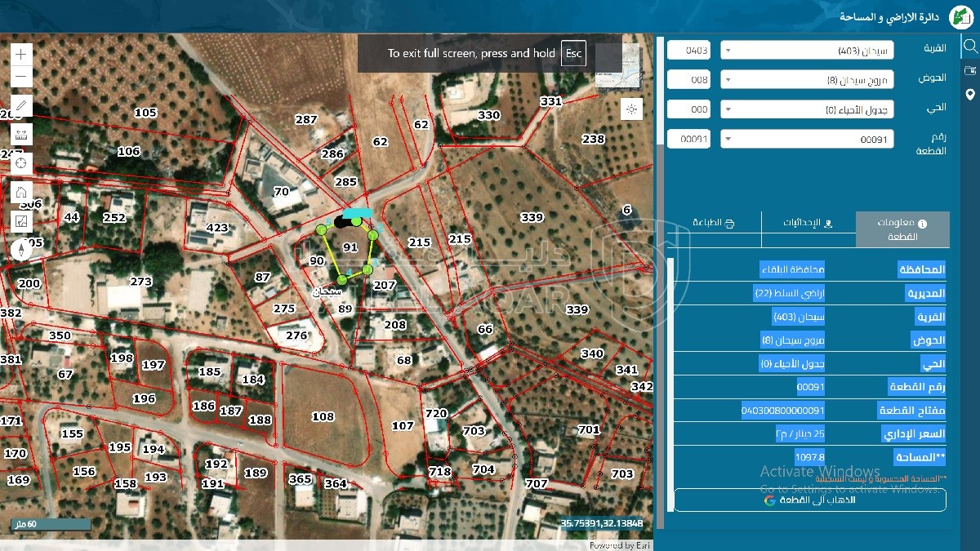Expand the village dropdown (القرية)
The height and width of the screenshot is (551, 980).
(807, 51)
